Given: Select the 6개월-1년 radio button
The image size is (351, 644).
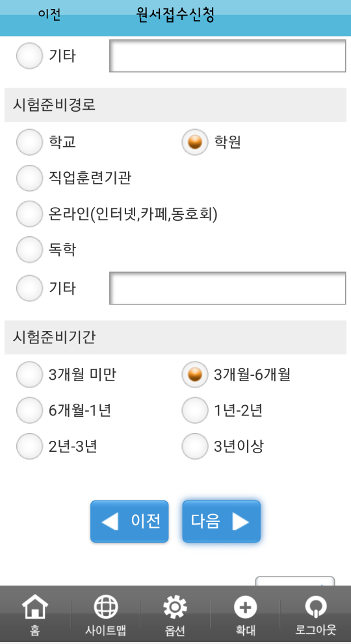Looking at the screenshot, I should pos(30,410).
